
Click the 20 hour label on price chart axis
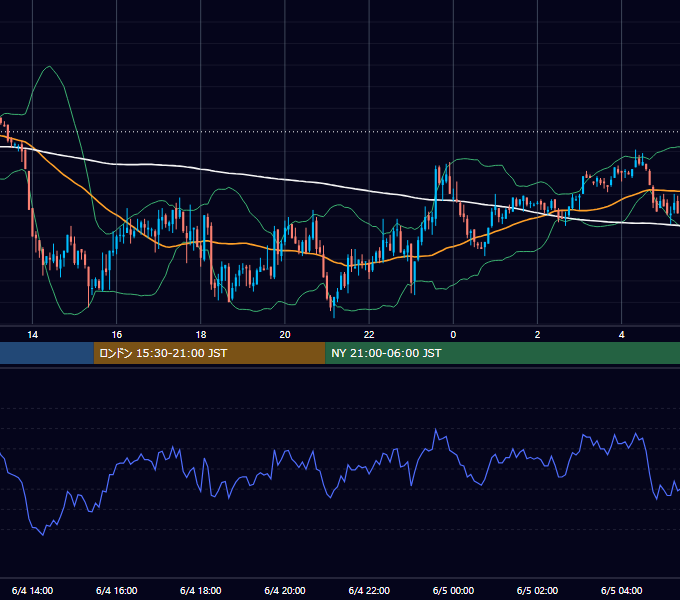[x=285, y=335]
